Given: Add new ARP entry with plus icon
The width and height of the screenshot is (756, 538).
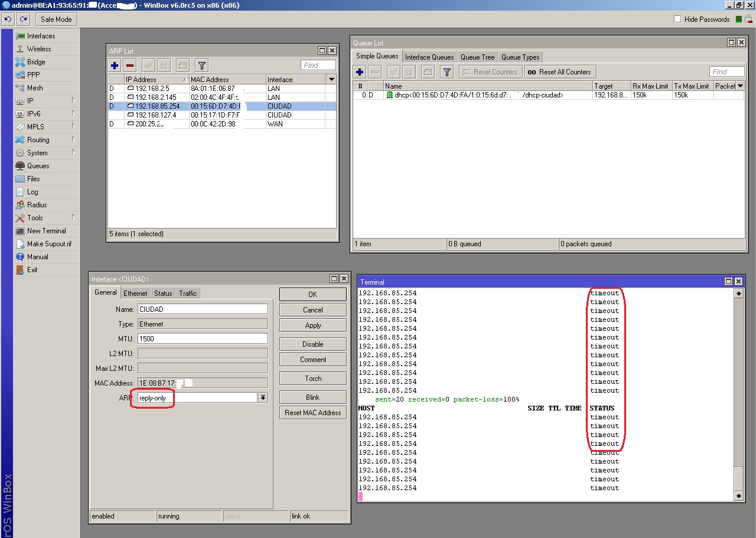Looking at the screenshot, I should (115, 66).
